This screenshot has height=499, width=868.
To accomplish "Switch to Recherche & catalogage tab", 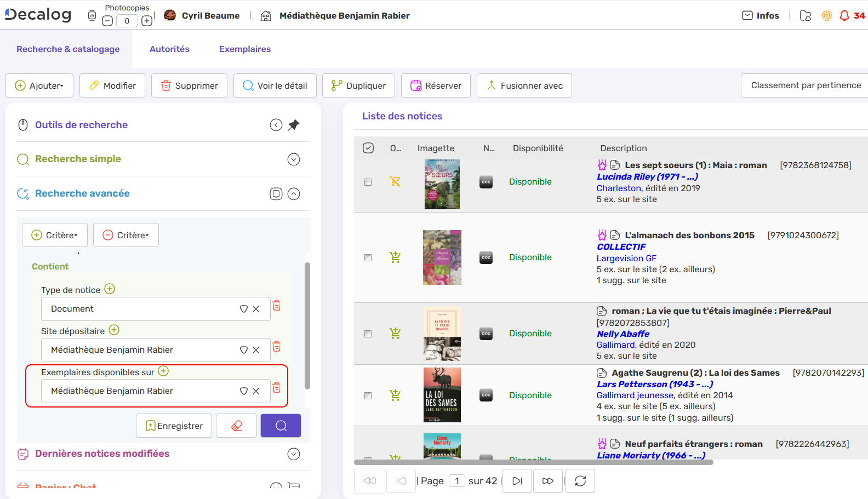I will coord(68,49).
